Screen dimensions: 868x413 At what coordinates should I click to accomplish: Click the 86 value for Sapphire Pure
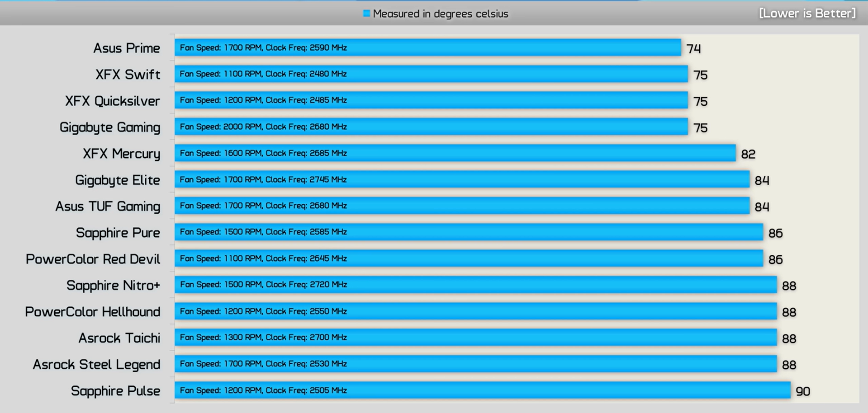pyautogui.click(x=776, y=233)
